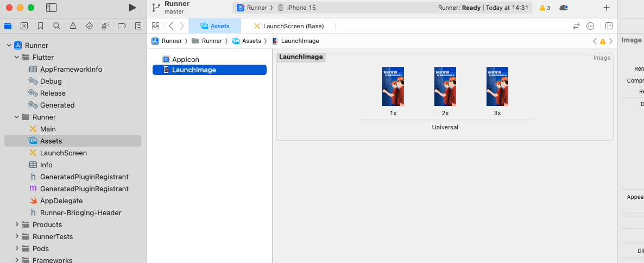644x263 pixels.
Task: Open the Find navigator magnifier icon
Action: [57, 26]
